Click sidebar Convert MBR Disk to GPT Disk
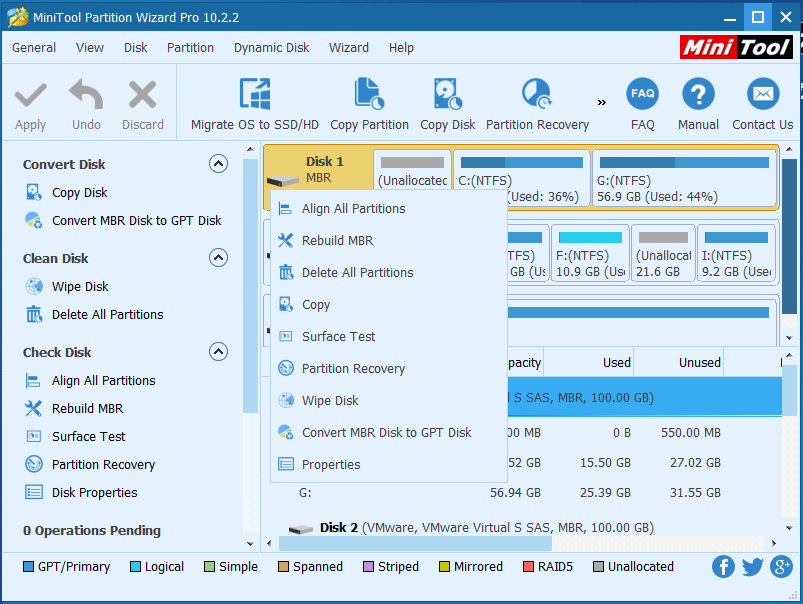The image size is (803, 604). (x=123, y=220)
